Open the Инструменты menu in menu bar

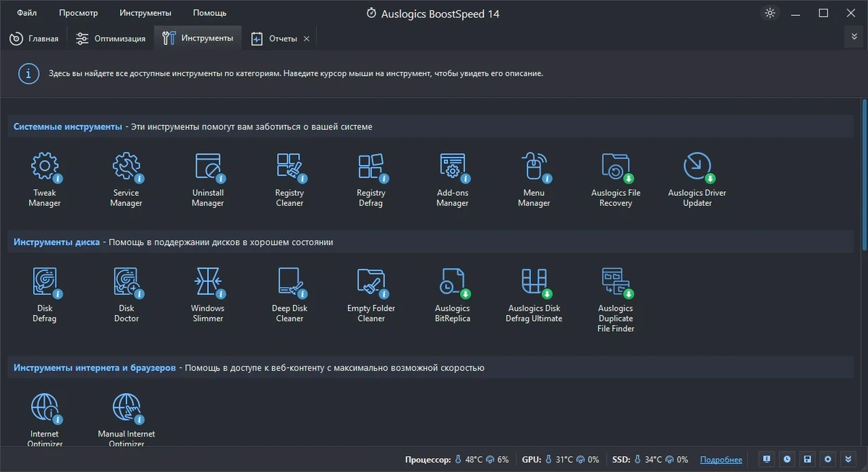point(145,13)
